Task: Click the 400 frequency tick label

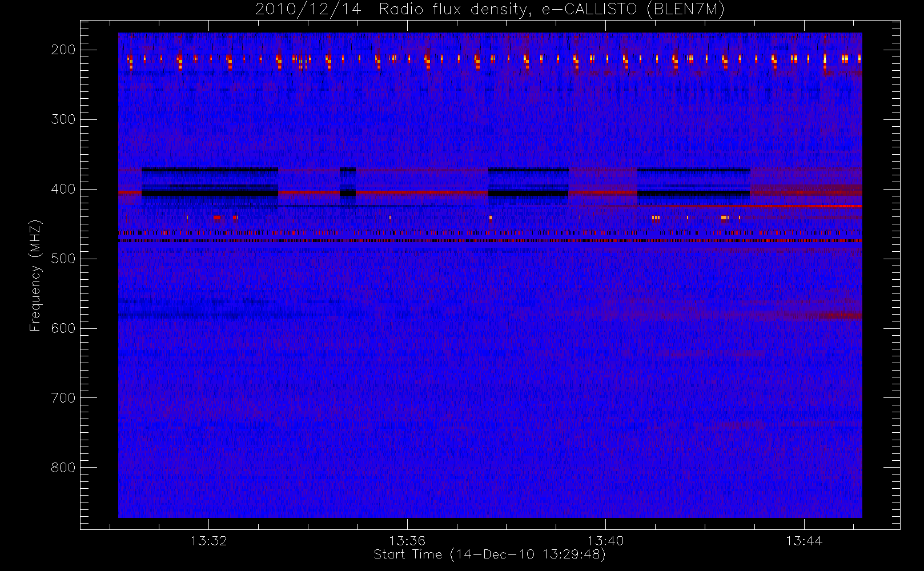Action: pos(63,189)
